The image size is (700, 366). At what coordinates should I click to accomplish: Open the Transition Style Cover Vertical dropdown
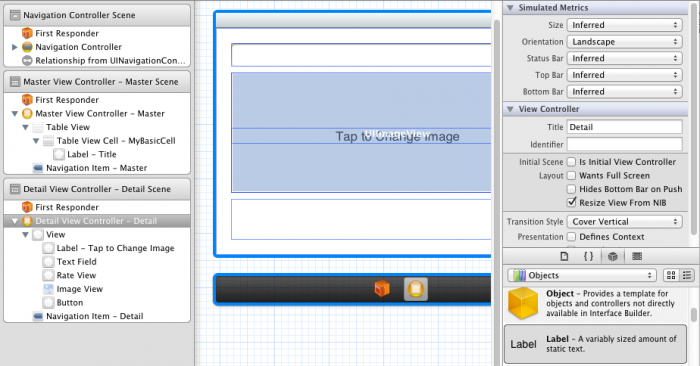(625, 221)
